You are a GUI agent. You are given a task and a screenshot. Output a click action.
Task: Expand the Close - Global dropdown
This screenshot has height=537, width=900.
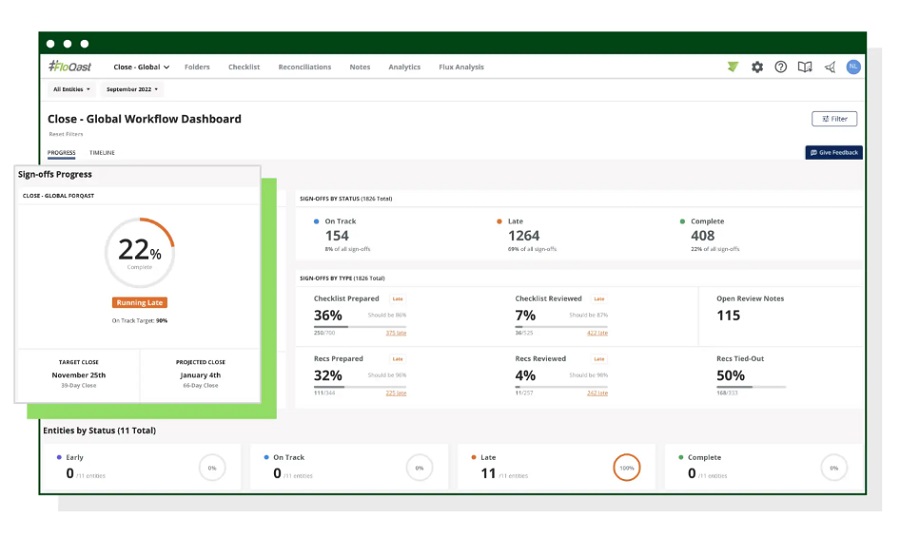pyautogui.click(x=141, y=67)
